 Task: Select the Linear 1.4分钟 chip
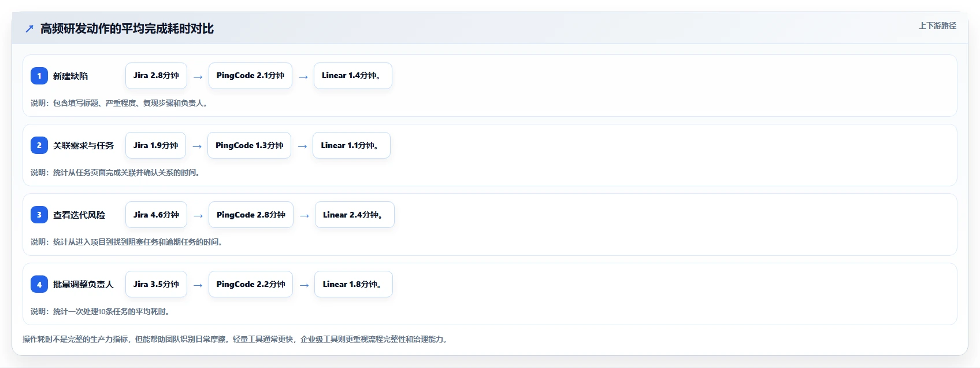353,76
